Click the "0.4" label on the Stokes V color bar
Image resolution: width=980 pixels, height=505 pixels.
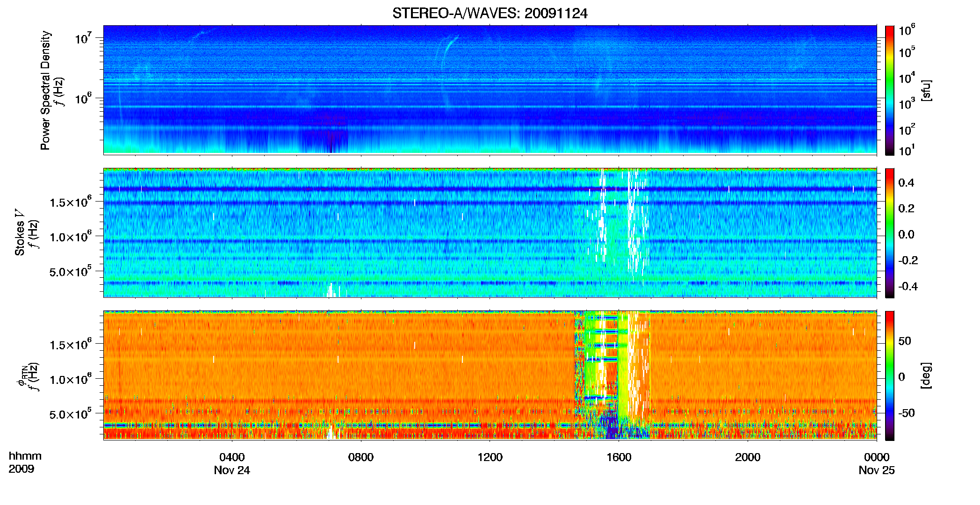pos(906,182)
